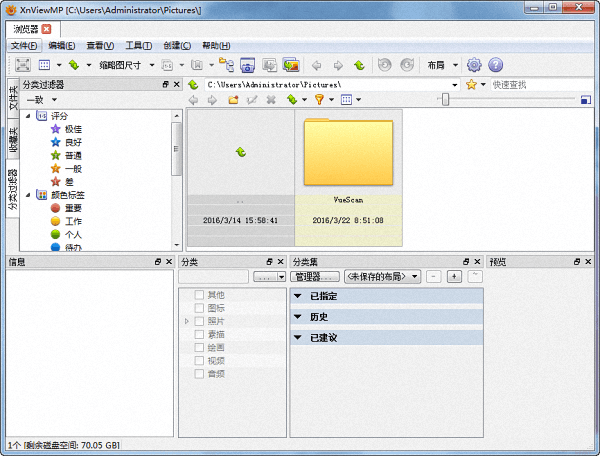This screenshot has width=600, height=456.
Task: Click the new folder icon in browser toolbar
Action: pos(233,100)
